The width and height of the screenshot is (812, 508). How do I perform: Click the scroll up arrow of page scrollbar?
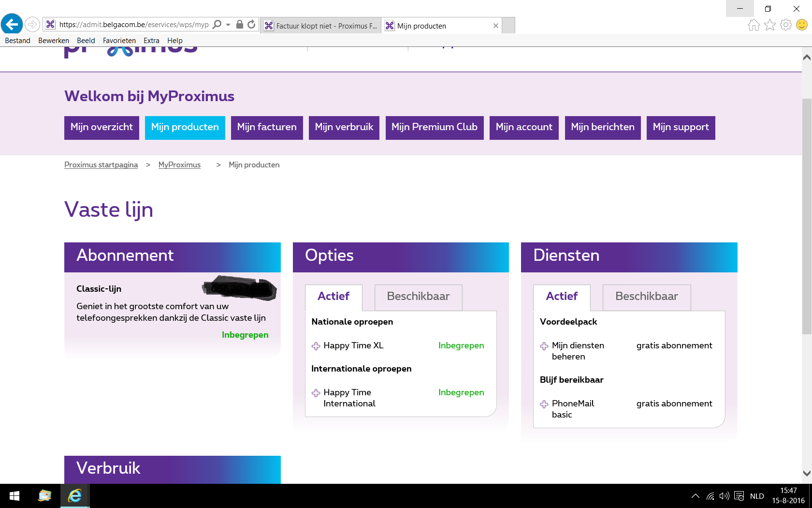(807, 57)
